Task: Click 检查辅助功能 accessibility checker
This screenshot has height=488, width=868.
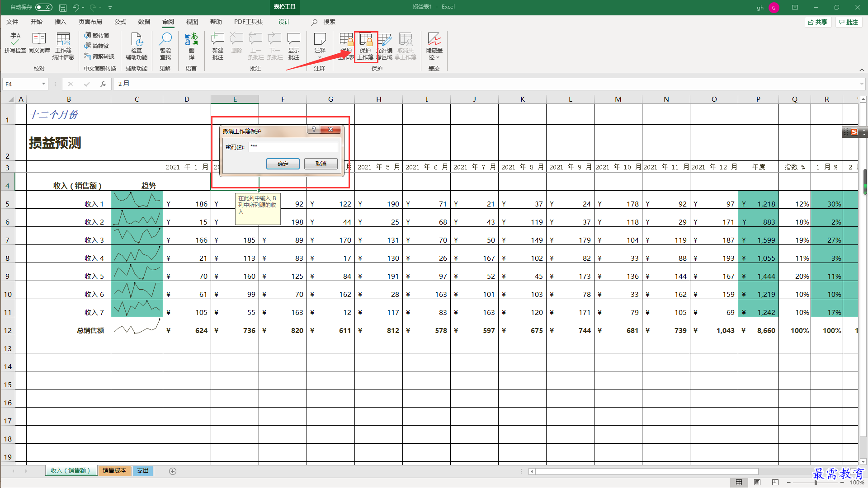Action: tap(137, 46)
